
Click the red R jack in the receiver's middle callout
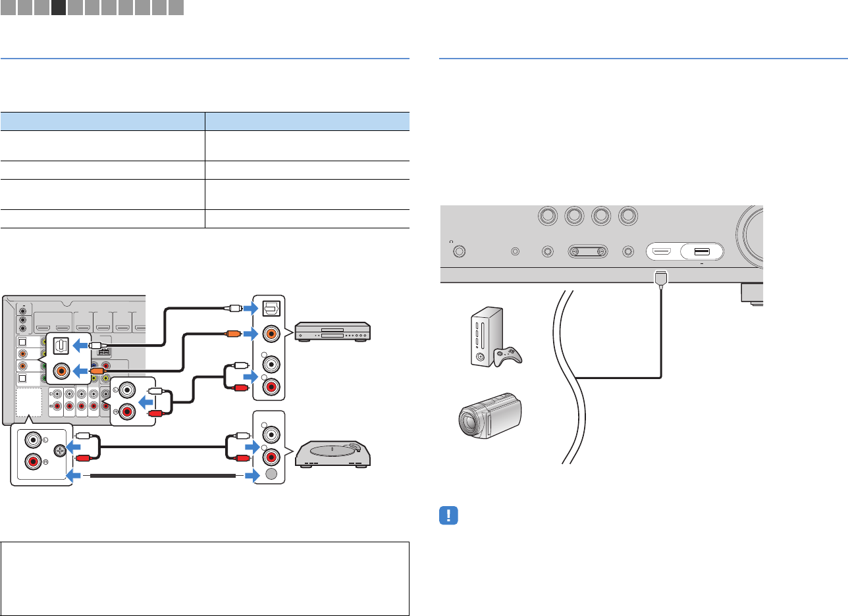click(x=128, y=411)
